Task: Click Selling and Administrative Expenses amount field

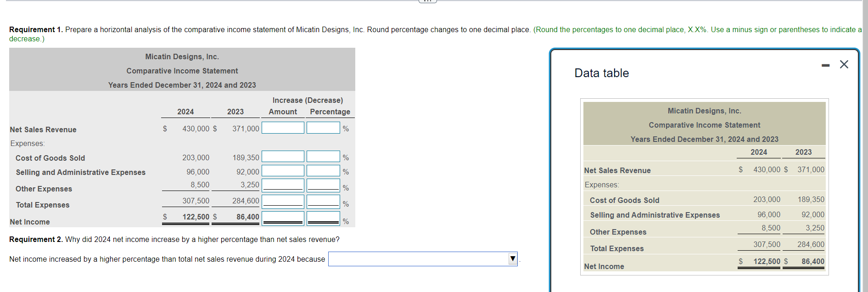Action: (283, 171)
